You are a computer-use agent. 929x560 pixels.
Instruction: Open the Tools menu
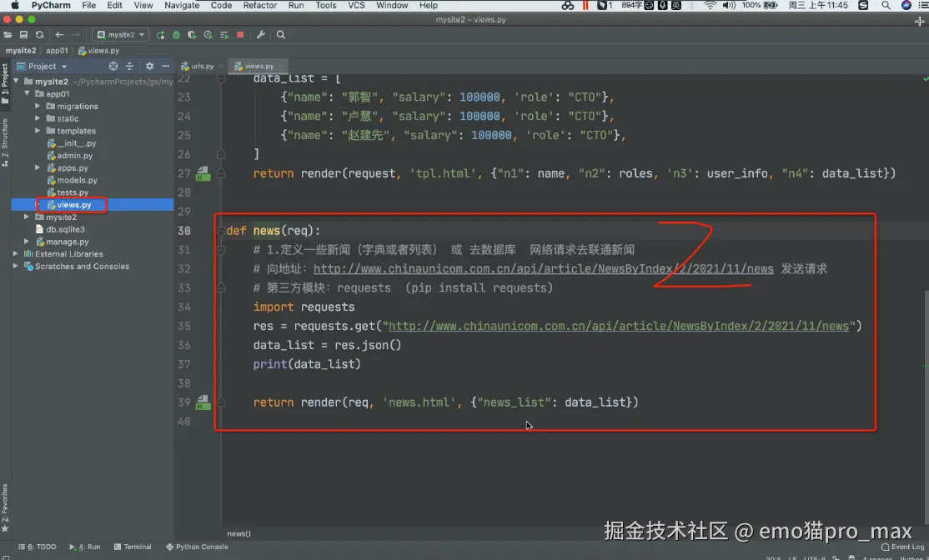click(326, 5)
